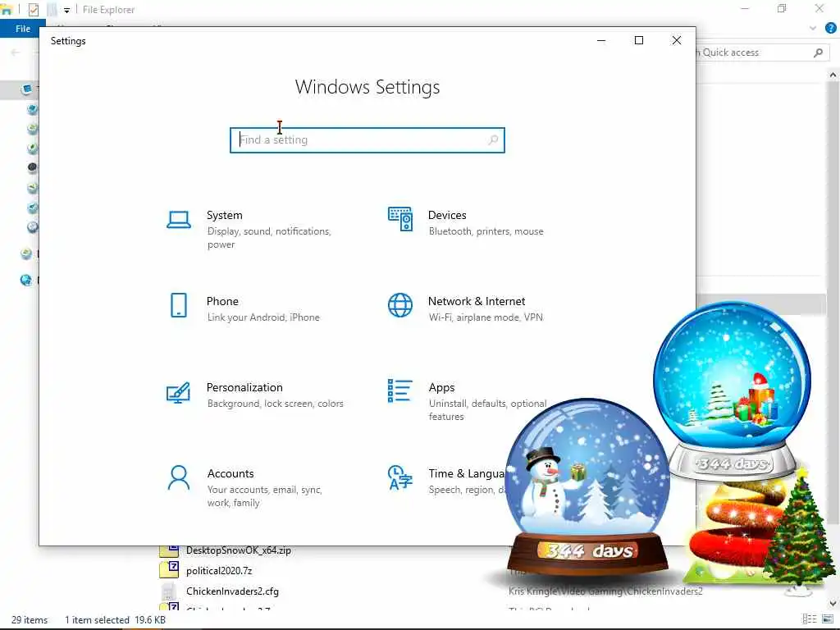840x630 pixels.
Task: Switch File Explorer to large icons view
Action: [828, 619]
